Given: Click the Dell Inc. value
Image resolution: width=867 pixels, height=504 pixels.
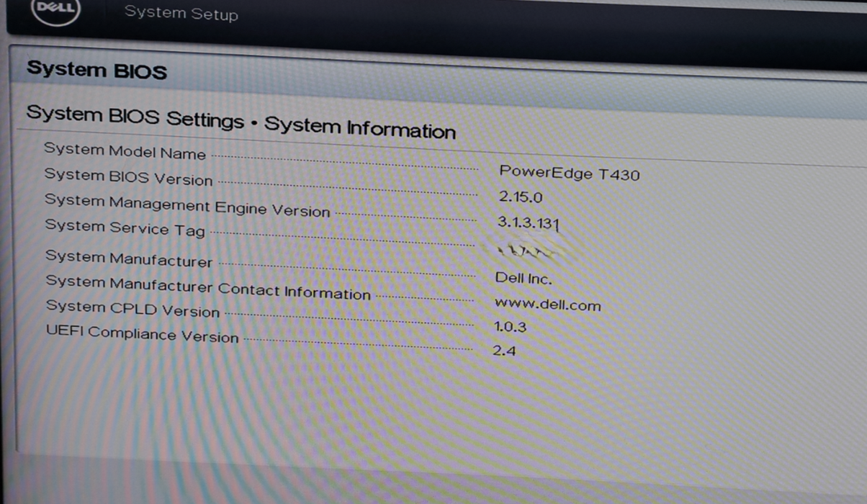Looking at the screenshot, I should pyautogui.click(x=524, y=278).
